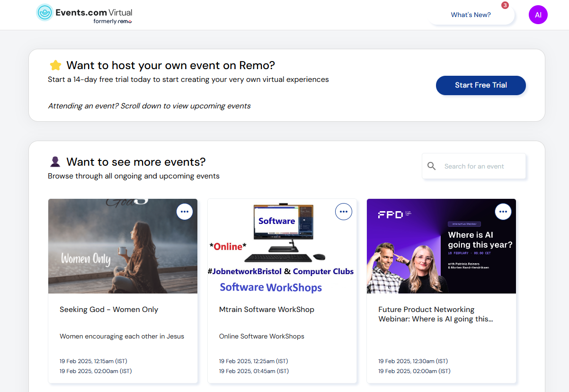Open the What's New? announcements
The image size is (569, 392).
pos(471,15)
